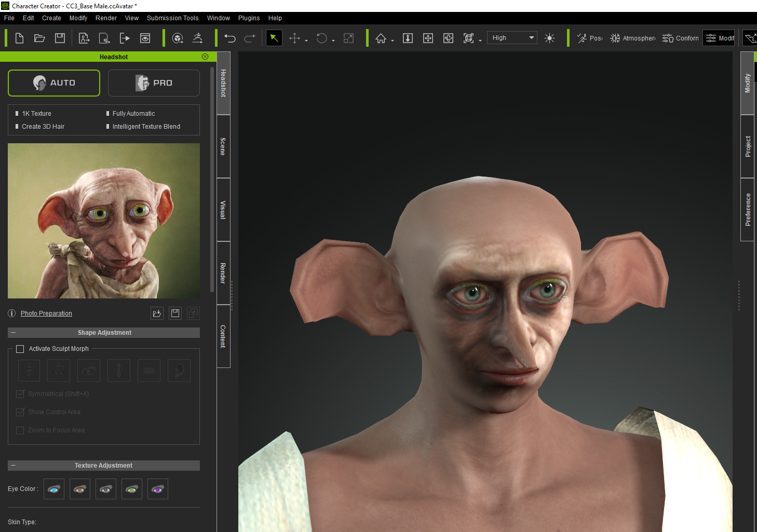This screenshot has height=532, width=757.
Task: Choose the green eye color swatch
Action: [x=132, y=489]
